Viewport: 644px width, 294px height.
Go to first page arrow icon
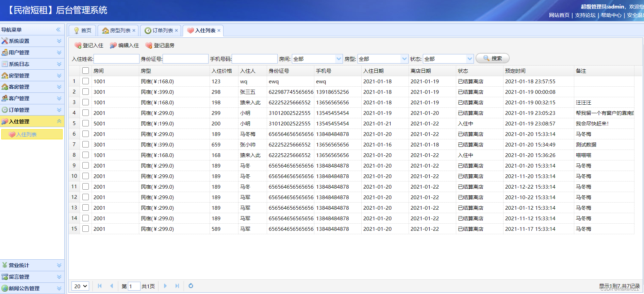tap(100, 286)
